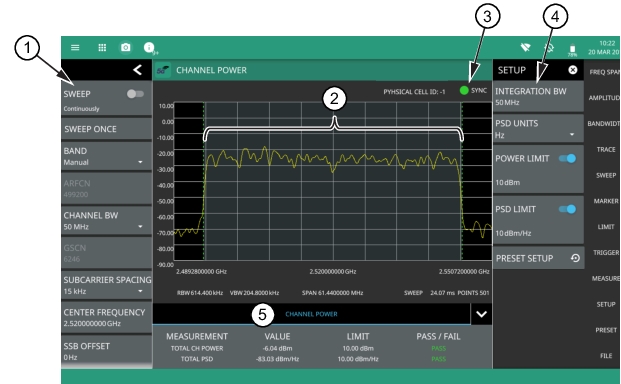Edit POWER LIMIT 10 dBm value
621x384 pixels.
pos(508,182)
